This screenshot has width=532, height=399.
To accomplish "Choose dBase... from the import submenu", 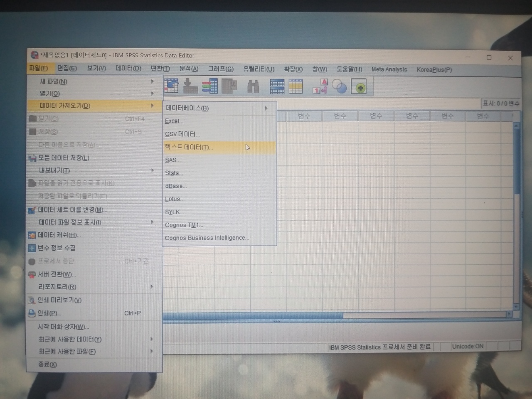I will pos(220,186).
